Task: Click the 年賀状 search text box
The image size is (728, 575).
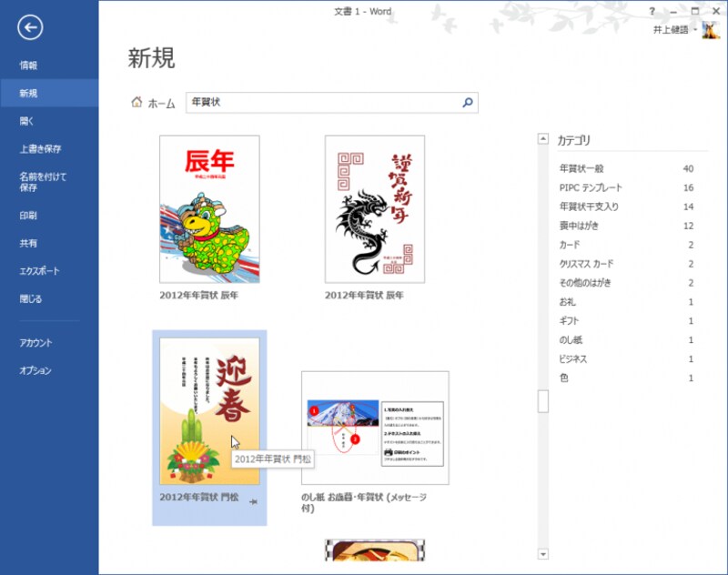Action: coord(323,103)
